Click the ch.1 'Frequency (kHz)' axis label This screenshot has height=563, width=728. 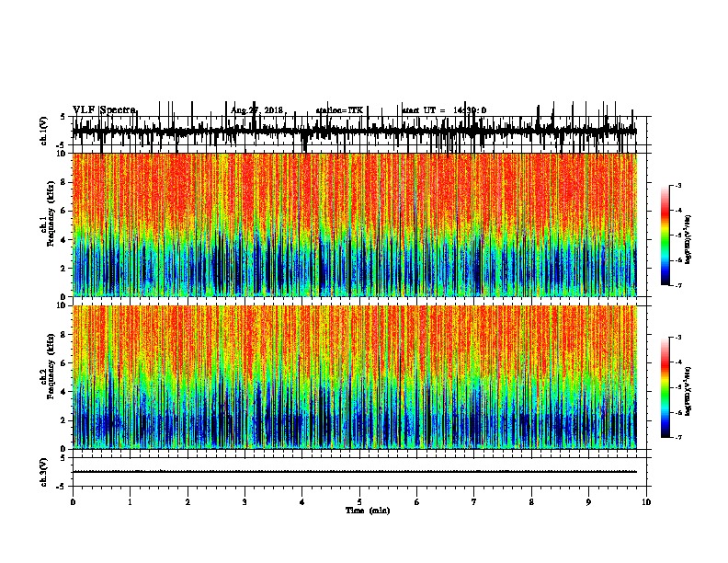click(51, 214)
